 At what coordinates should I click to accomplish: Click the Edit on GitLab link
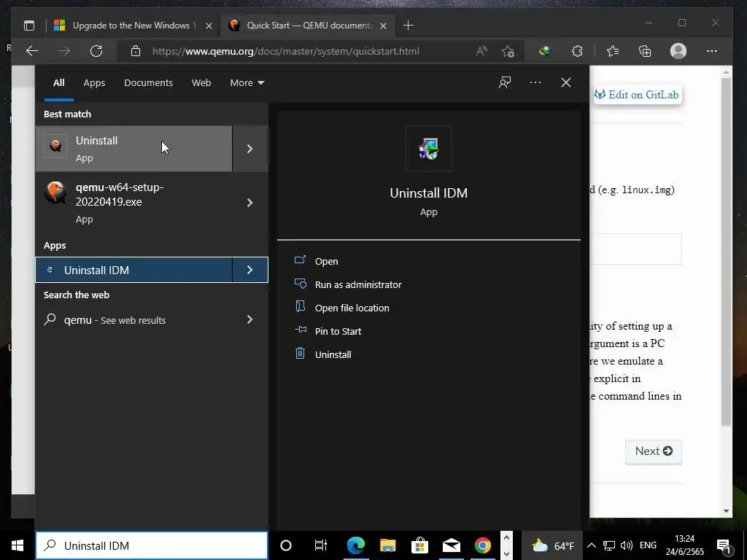[x=637, y=94]
